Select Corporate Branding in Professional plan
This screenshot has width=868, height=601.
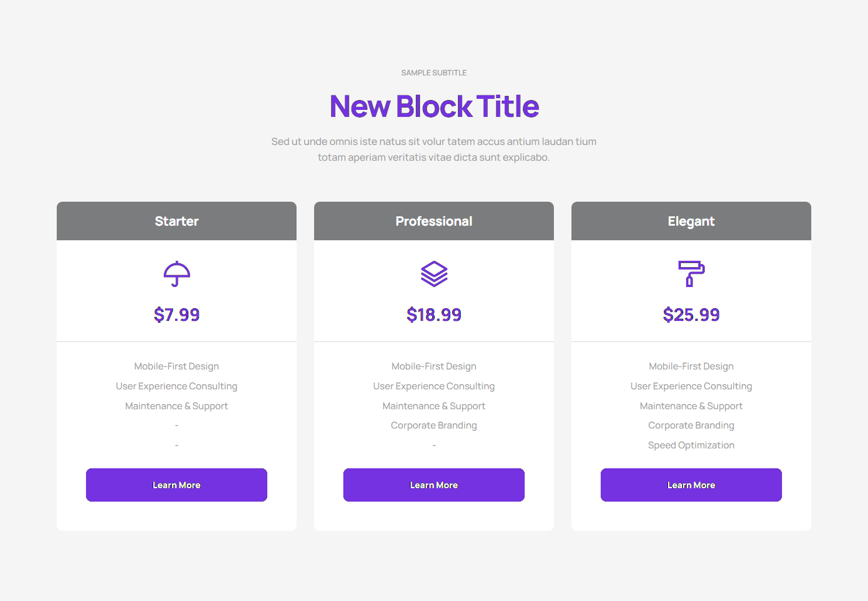coord(433,425)
